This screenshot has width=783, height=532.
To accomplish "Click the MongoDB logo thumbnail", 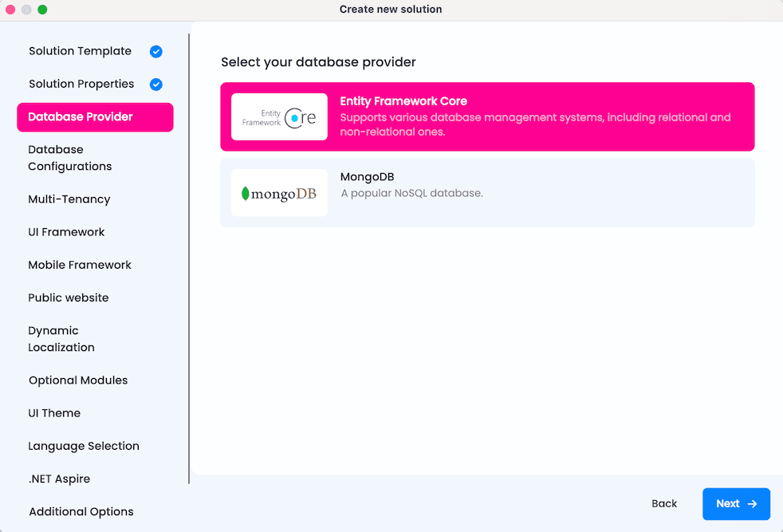I will pos(279,193).
